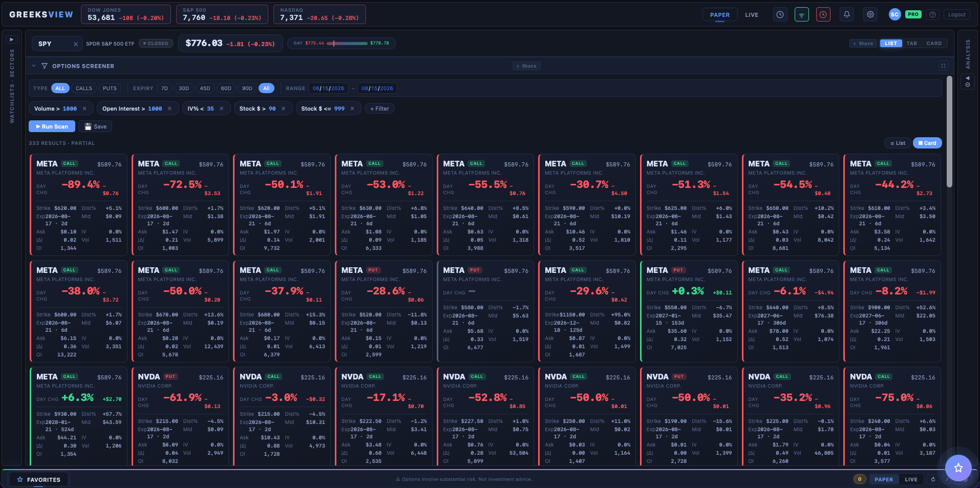Screen dimensions: 980x488
Task: Edit the range start date field
Action: click(329, 88)
